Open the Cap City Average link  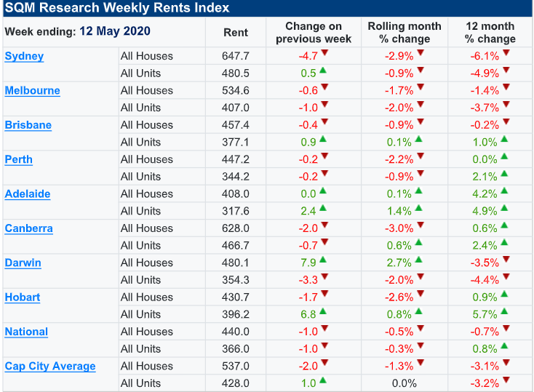tap(50, 366)
